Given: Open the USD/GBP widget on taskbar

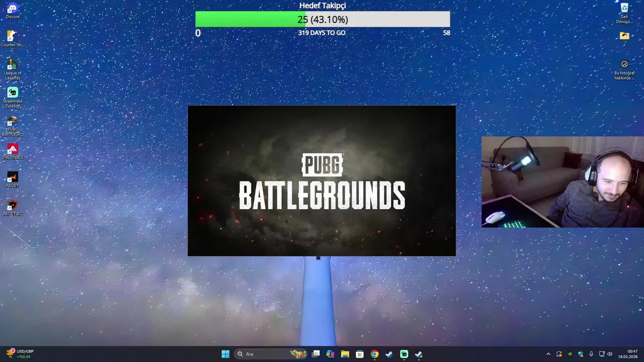Looking at the screenshot, I should (20, 354).
